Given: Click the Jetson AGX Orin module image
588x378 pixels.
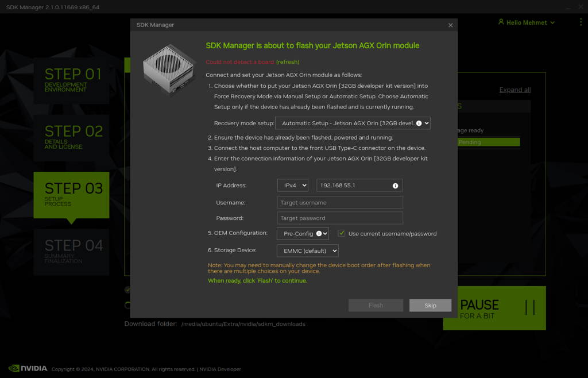Looking at the screenshot, I should pos(170,68).
